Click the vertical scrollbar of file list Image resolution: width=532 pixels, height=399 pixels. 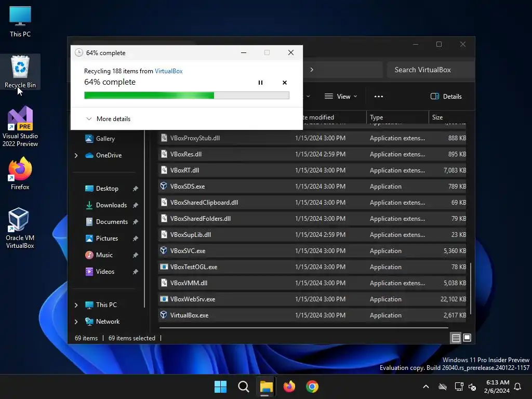point(471,289)
